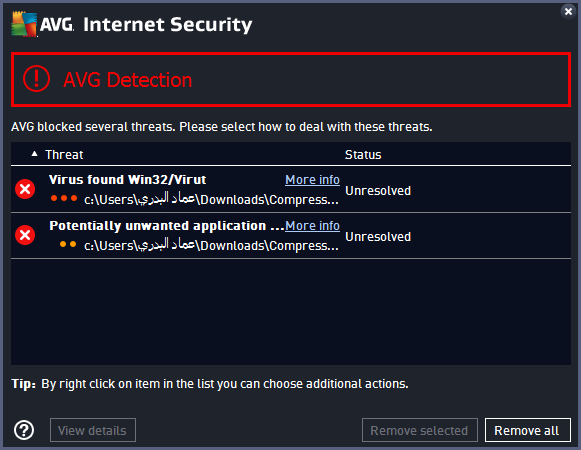Click the Remove selected button
Image resolution: width=581 pixels, height=450 pixels.
(419, 430)
